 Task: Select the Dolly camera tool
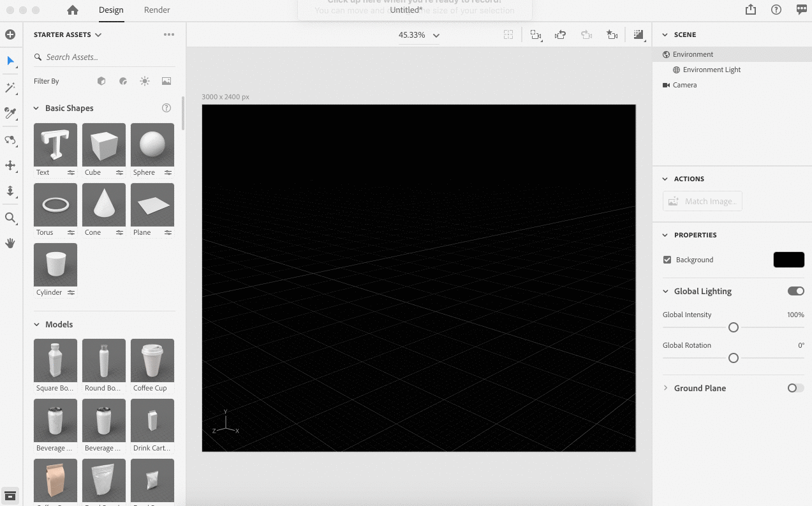tap(10, 191)
